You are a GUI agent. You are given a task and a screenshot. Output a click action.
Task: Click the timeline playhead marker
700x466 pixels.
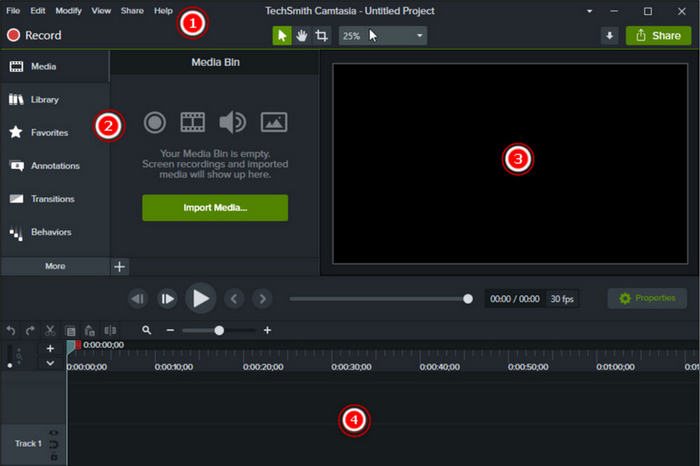pyautogui.click(x=71, y=347)
